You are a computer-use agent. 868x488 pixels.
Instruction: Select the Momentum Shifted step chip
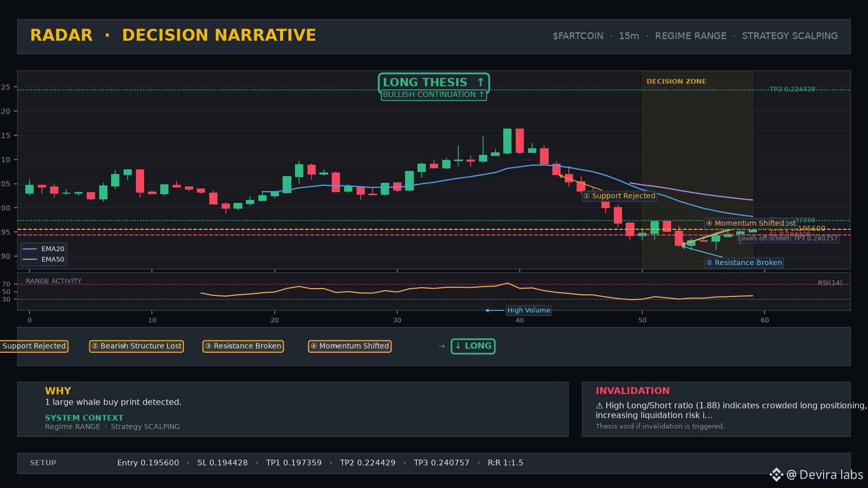(x=350, y=346)
